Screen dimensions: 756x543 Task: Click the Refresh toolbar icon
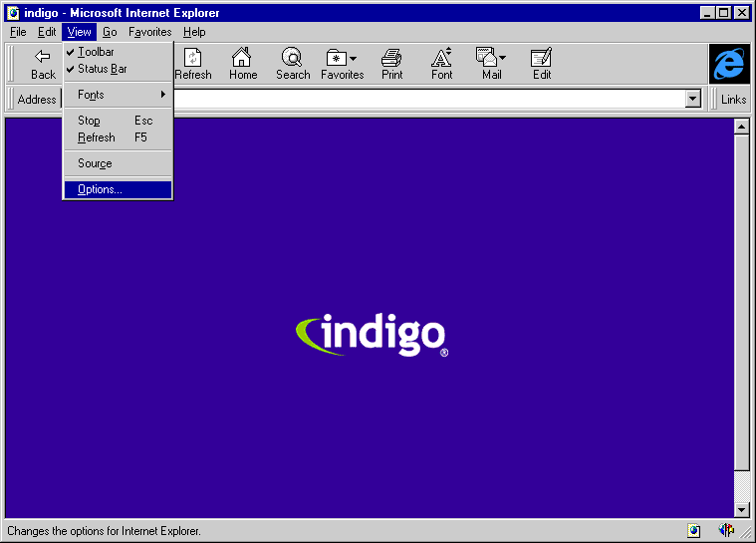click(193, 58)
